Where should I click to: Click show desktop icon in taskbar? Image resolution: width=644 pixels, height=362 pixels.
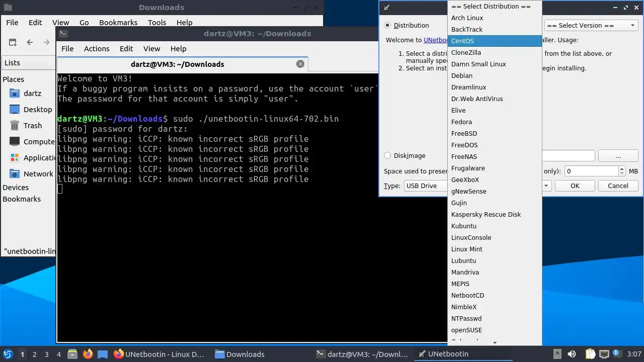click(103, 354)
